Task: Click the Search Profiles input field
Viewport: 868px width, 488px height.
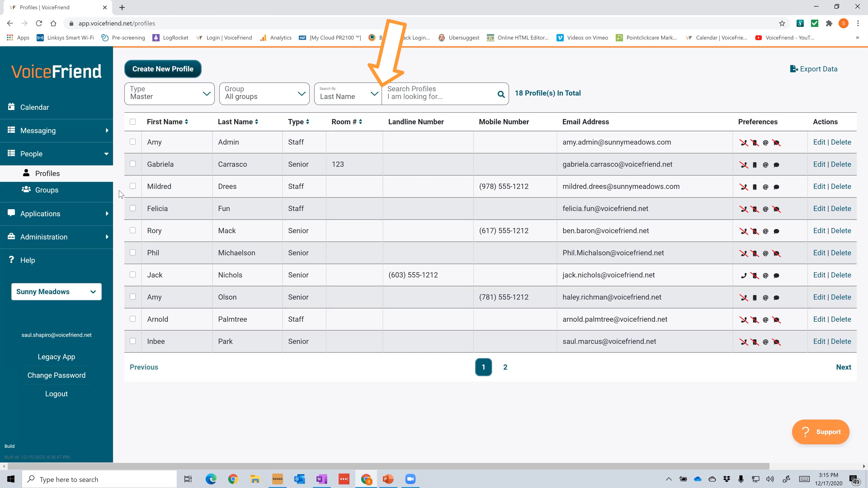Action: (x=438, y=94)
